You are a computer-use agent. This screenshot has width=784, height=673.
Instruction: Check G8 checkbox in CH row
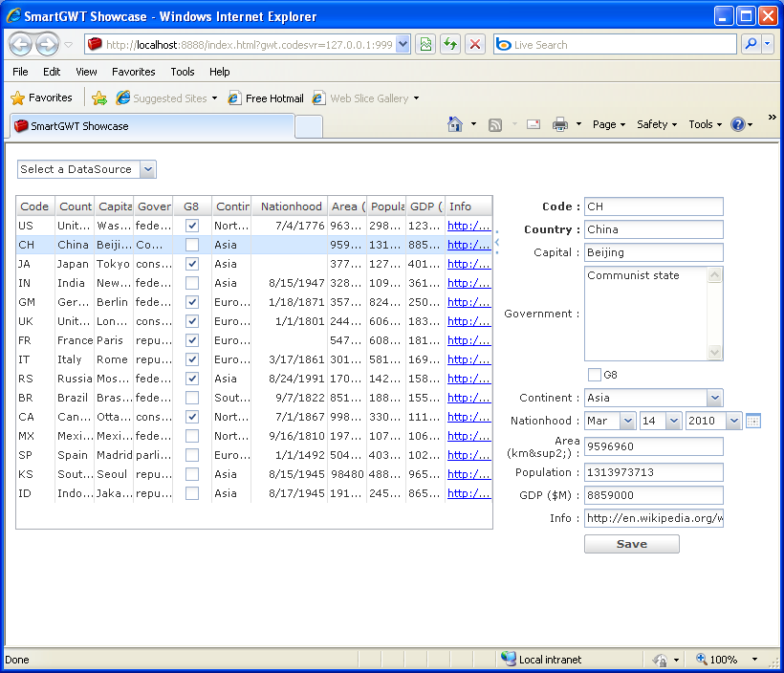point(192,245)
